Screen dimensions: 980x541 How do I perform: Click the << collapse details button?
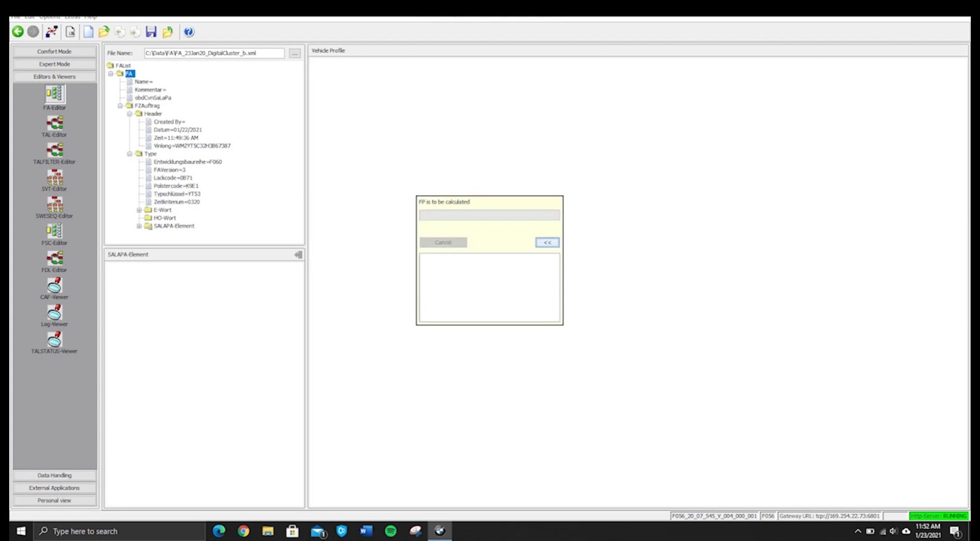[547, 243]
